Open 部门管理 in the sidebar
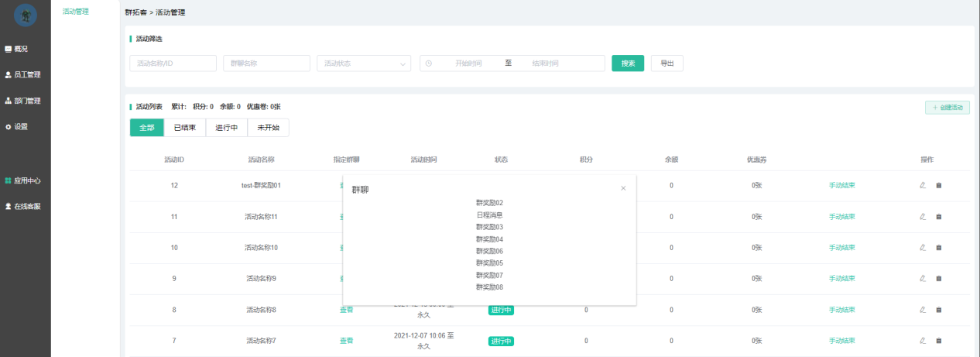 pyautogui.click(x=23, y=101)
